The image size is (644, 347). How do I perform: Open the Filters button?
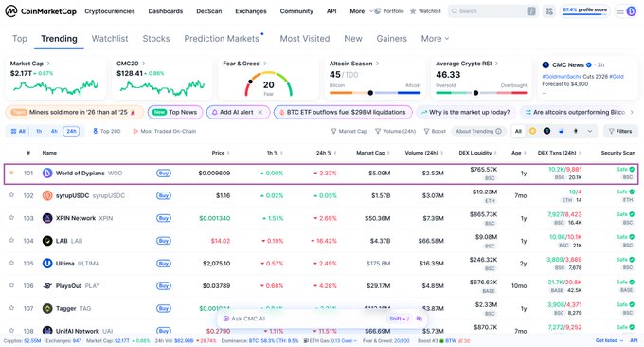pyautogui.click(x=620, y=131)
